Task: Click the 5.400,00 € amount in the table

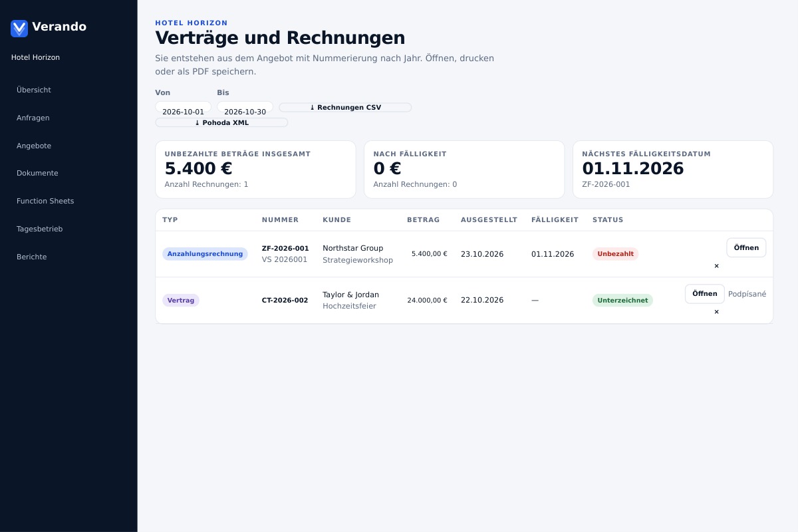Action: pyautogui.click(x=430, y=254)
